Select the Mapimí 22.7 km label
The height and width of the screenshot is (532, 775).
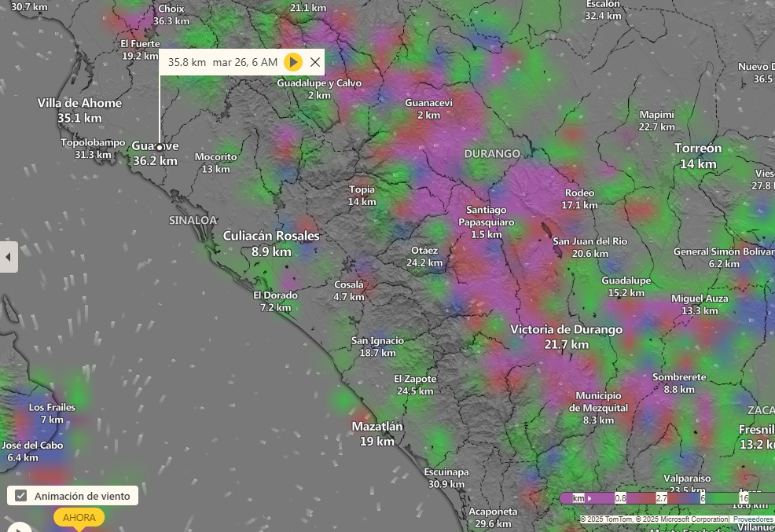[657, 120]
